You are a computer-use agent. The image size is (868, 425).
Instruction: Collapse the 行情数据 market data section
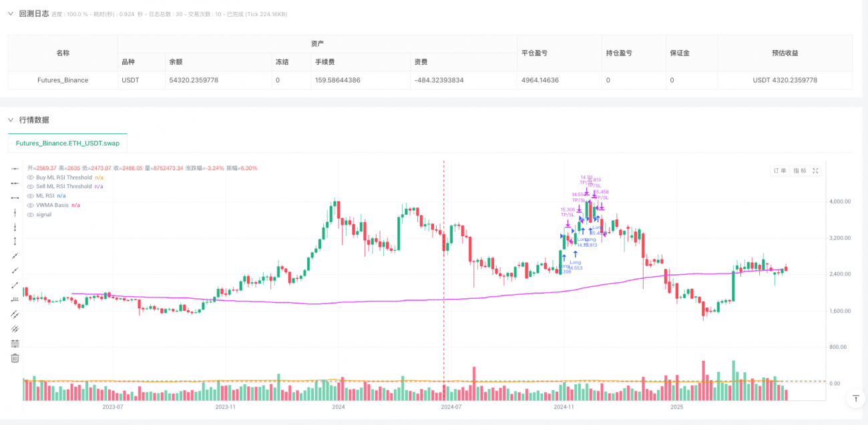[x=10, y=119]
